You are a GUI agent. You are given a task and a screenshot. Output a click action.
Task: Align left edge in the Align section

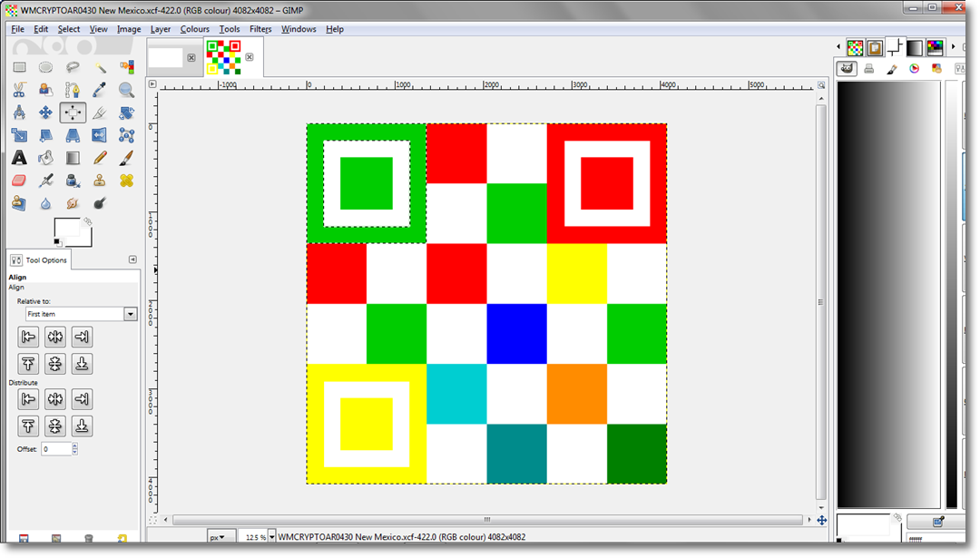28,338
